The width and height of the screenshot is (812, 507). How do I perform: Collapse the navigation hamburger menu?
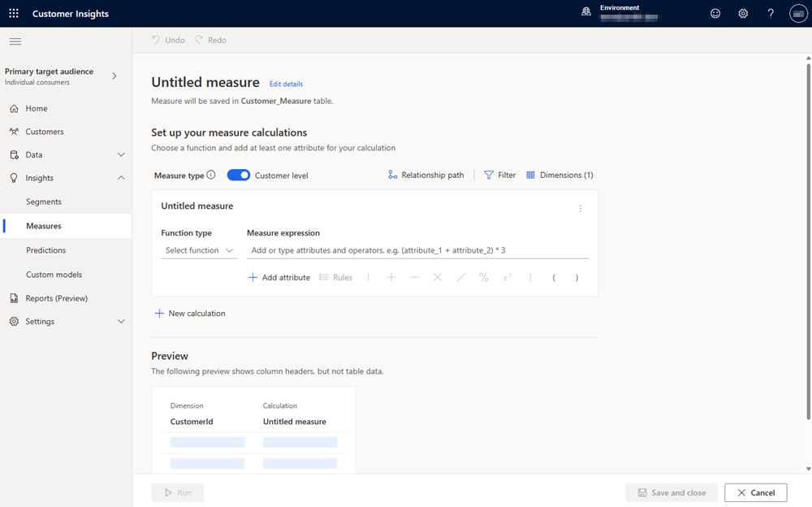point(15,41)
